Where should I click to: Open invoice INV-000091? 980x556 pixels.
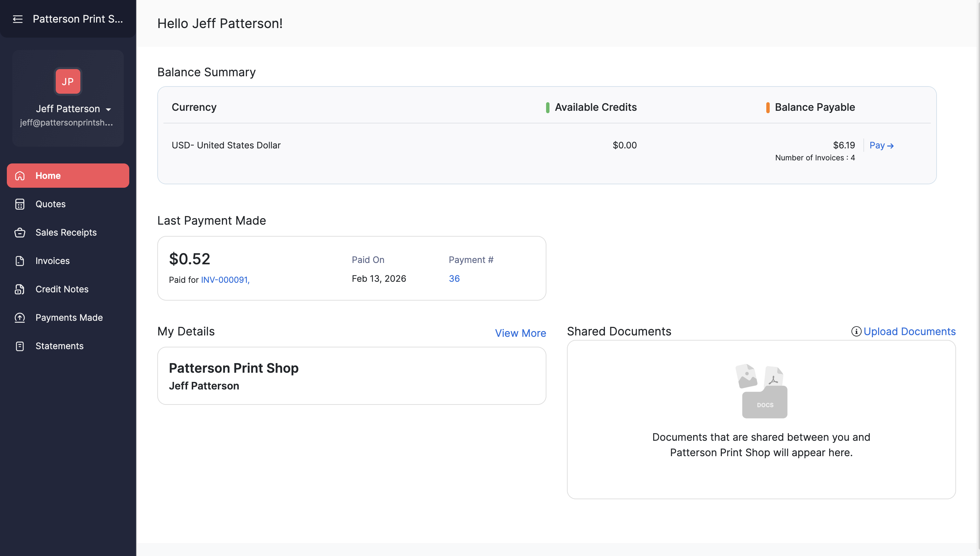pyautogui.click(x=224, y=279)
